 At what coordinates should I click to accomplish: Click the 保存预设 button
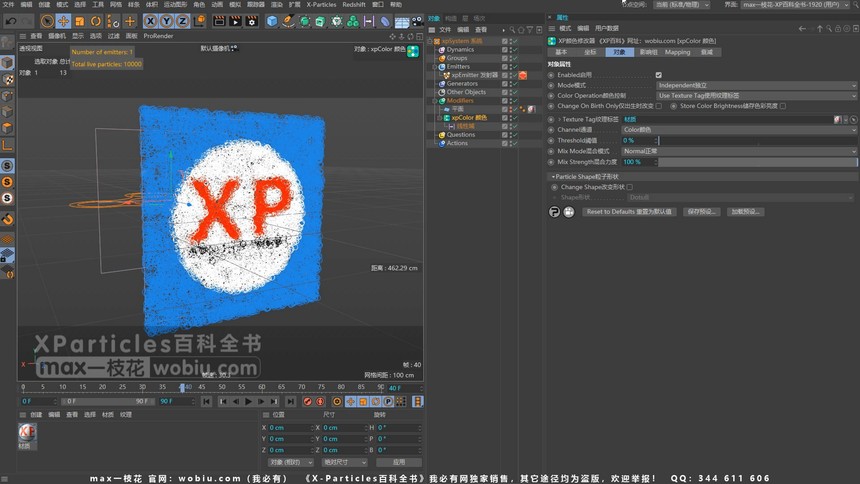point(701,212)
